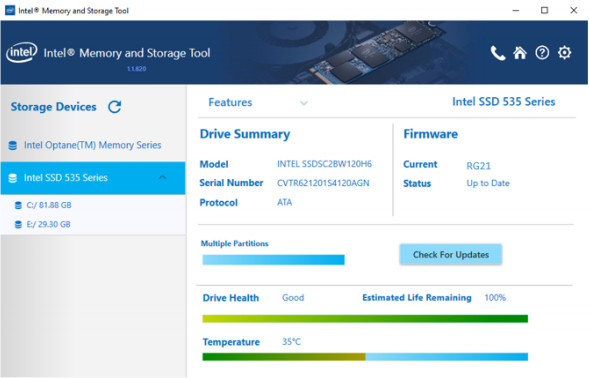Click the version number 1.1.820
Screen dimensions: 589x378
[136, 69]
